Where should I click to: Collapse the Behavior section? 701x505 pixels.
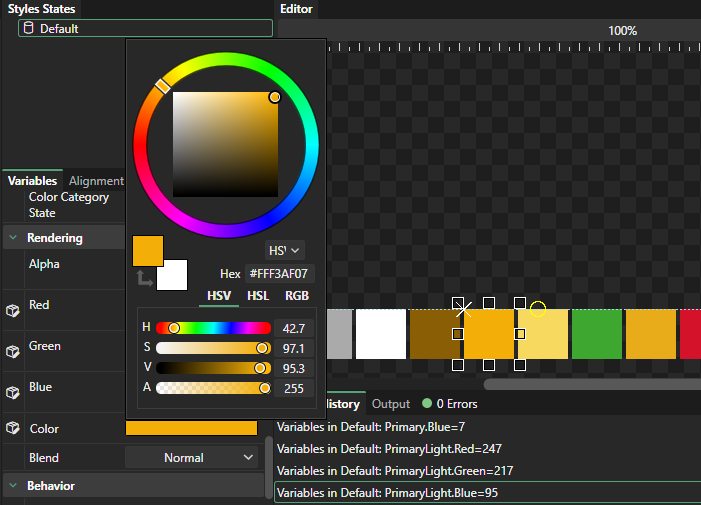[x=14, y=486]
